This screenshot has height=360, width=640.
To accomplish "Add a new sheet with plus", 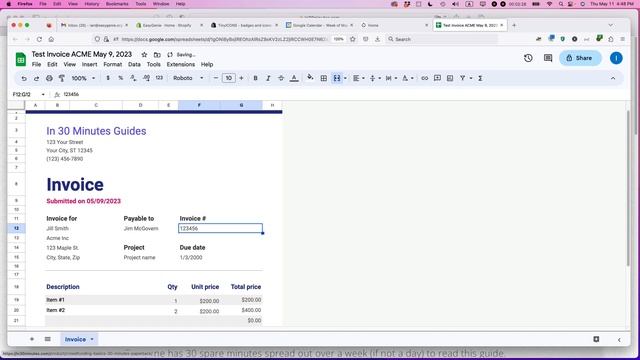I will (x=32, y=339).
